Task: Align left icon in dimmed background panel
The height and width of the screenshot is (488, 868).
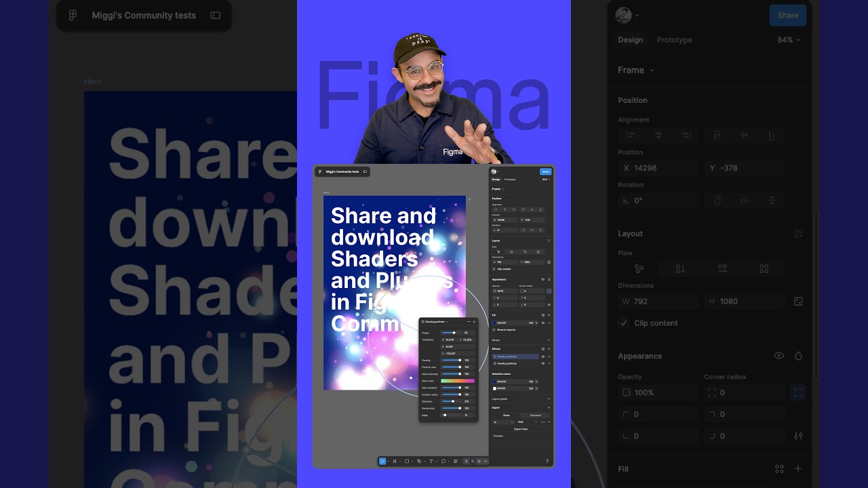Action: tap(631, 136)
